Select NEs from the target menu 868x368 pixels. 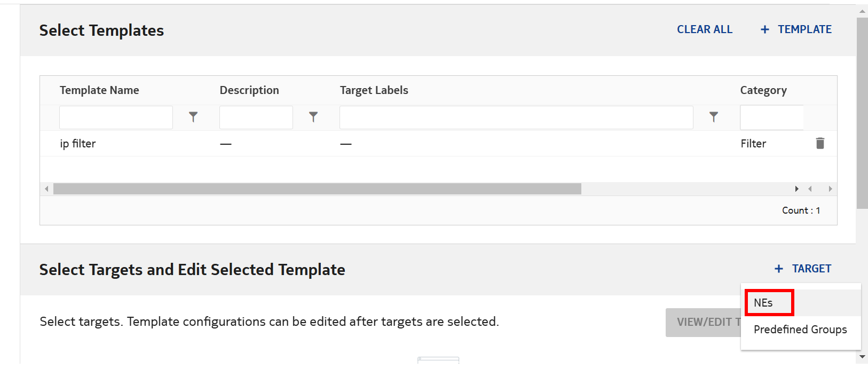pos(763,303)
